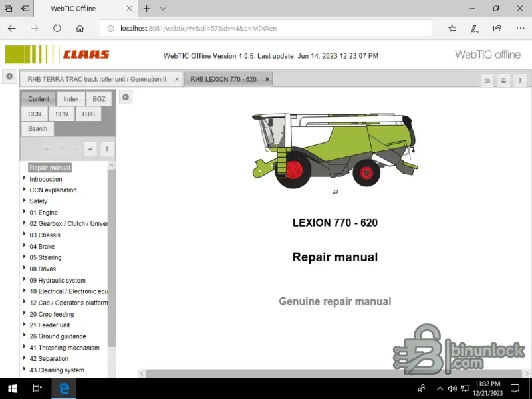
Task: Click the question mark icon in the sidebar
Action: click(106, 148)
